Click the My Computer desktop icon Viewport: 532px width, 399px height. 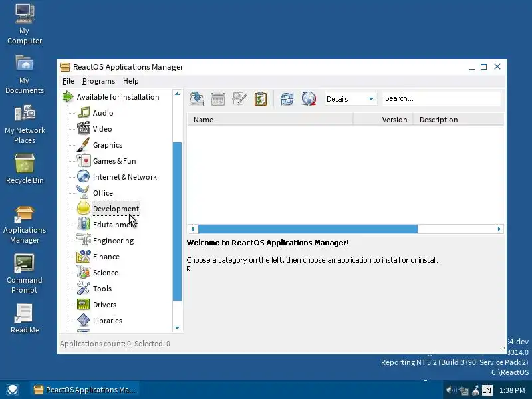point(25,24)
